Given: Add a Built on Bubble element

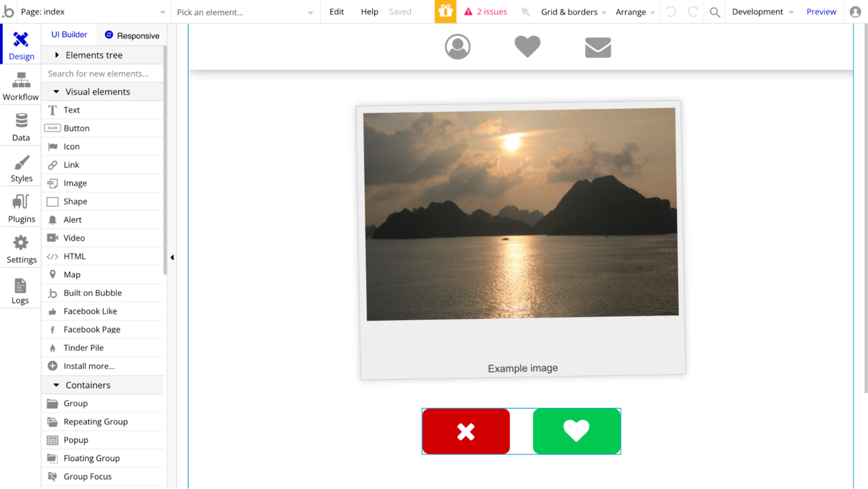Looking at the screenshot, I should pyautogui.click(x=103, y=293).
